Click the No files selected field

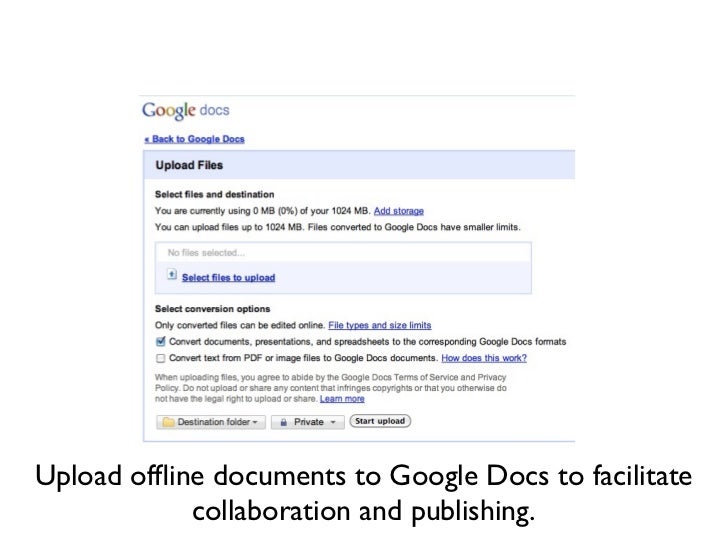[343, 253]
